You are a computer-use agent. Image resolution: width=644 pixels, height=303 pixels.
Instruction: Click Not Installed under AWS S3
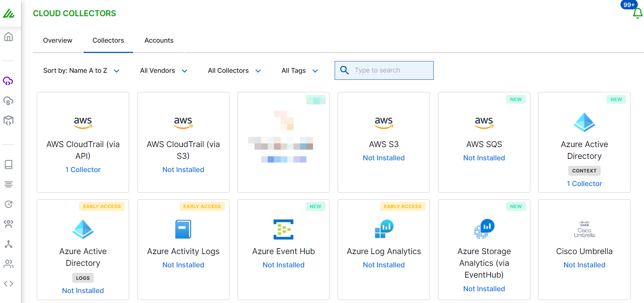384,158
